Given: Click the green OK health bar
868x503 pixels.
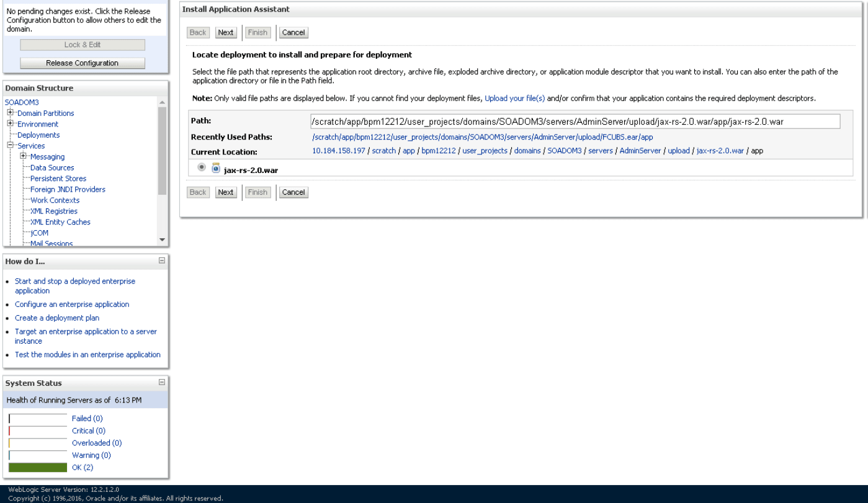Looking at the screenshot, I should click(37, 467).
